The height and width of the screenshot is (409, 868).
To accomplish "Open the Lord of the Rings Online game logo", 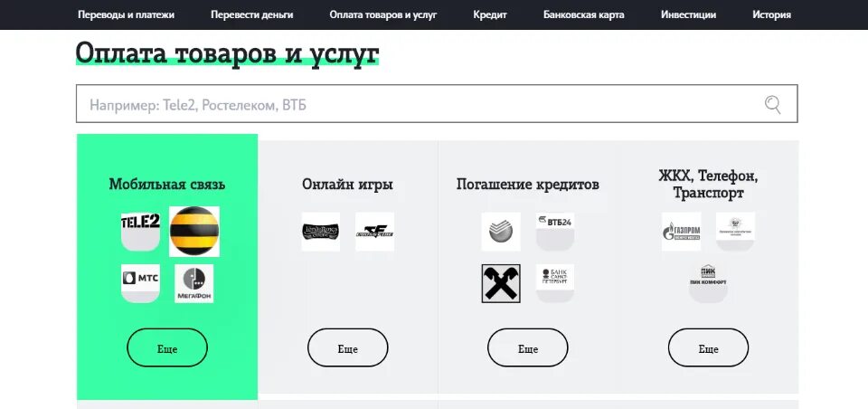I will click(x=321, y=232).
